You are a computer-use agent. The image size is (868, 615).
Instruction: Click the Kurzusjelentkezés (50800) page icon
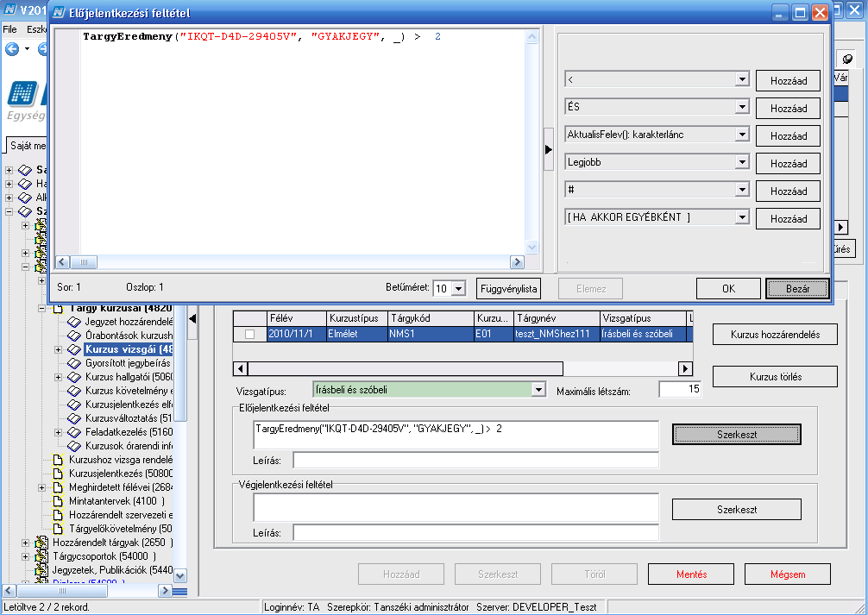click(x=58, y=474)
